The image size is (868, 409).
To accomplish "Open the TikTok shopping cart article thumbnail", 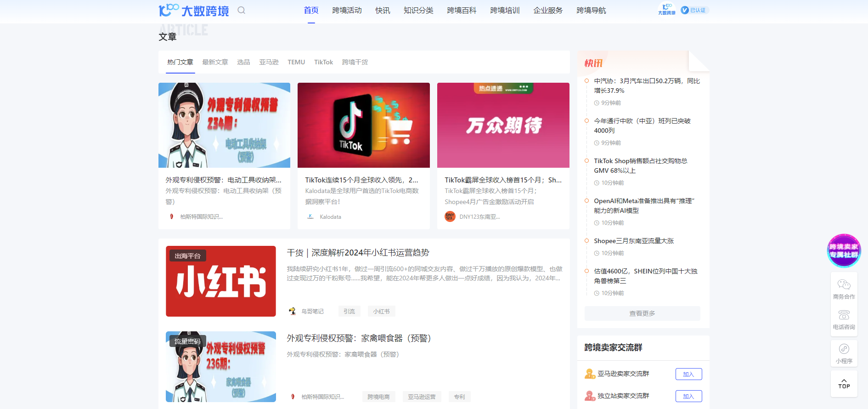I will [364, 125].
